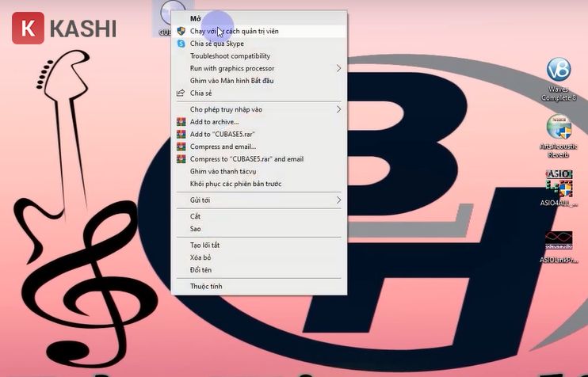The width and height of the screenshot is (588, 377).
Task: Click the WinRAR icon beside Add to archive
Action: [x=181, y=122]
